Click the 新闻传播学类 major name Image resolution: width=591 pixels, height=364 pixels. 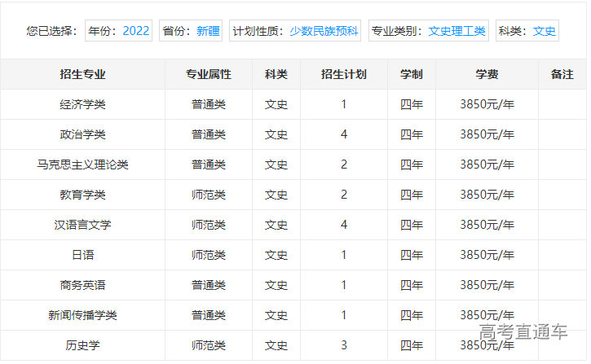point(82,315)
